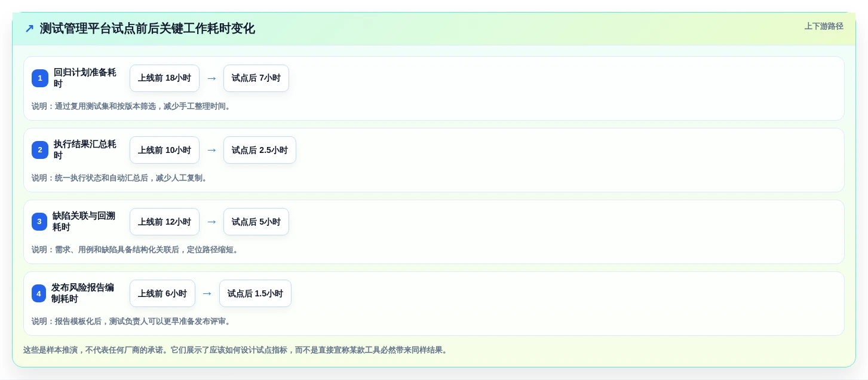
Task: Select step 4 number badge for 发布风险报告编制耗时
Action: coord(39,293)
